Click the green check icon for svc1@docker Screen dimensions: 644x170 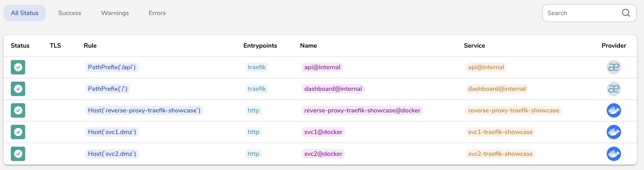click(18, 132)
